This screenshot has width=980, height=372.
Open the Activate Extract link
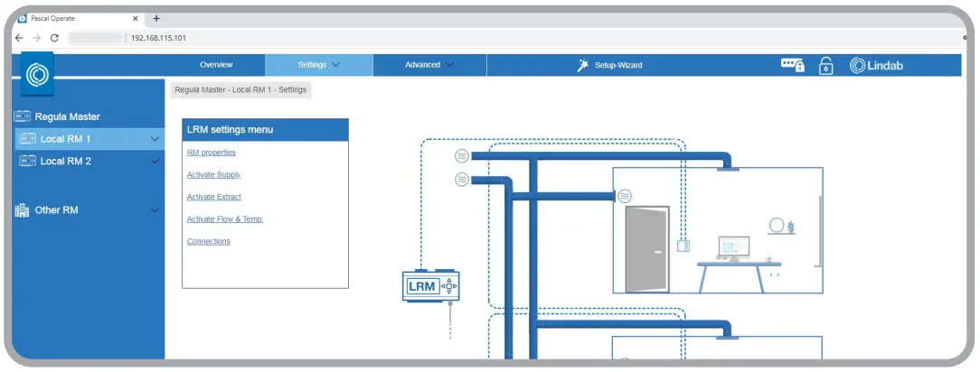click(213, 197)
